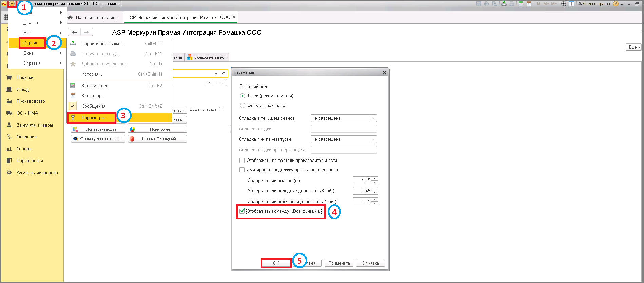Open the main menu dropdown button in title bar
This screenshot has height=283, width=644.
click(12, 4)
